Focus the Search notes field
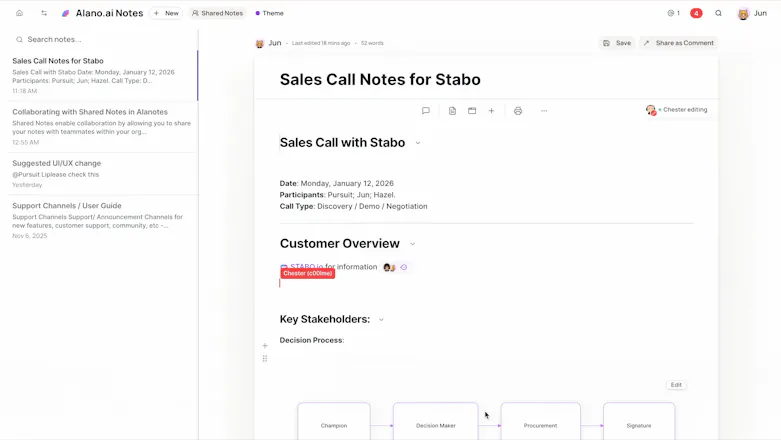781x440 pixels. [x=102, y=39]
